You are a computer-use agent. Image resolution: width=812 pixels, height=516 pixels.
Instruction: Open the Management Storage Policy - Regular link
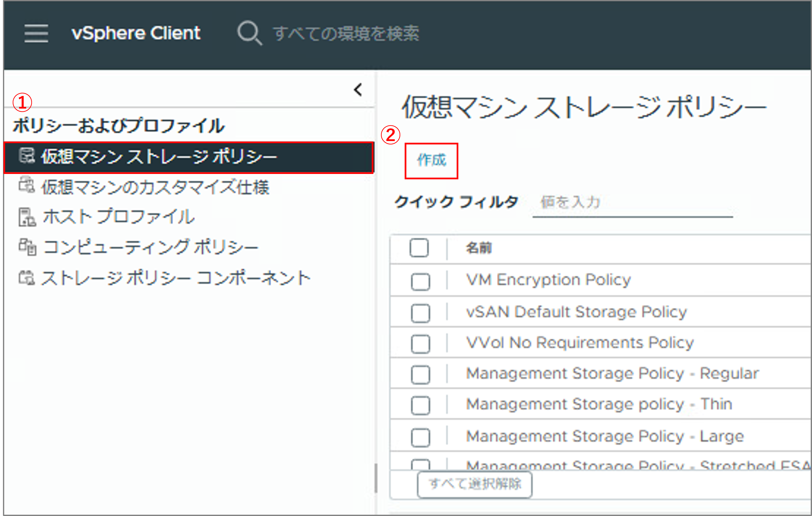612,374
